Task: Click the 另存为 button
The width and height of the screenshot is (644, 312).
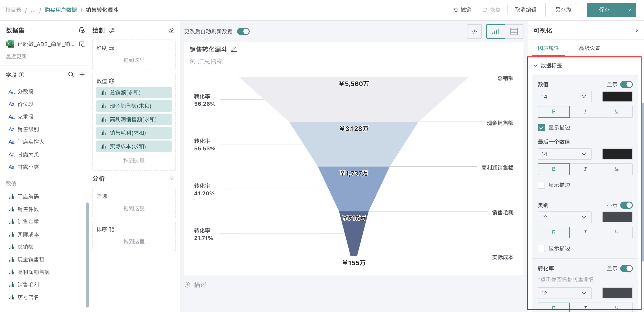Action: pyautogui.click(x=563, y=10)
